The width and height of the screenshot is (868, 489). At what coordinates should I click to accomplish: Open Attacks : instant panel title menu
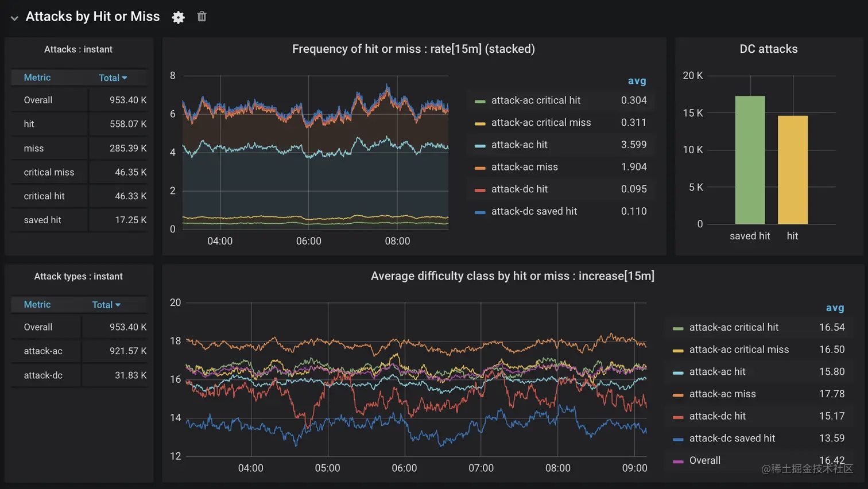(78, 49)
